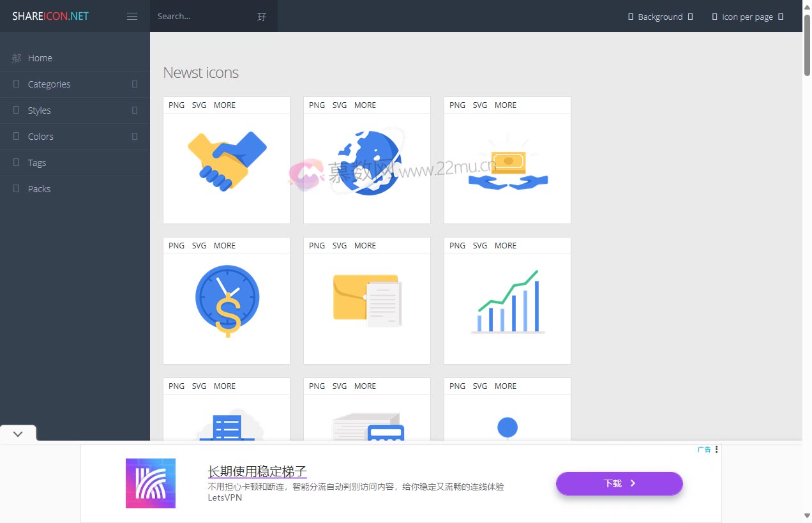Open the yellow folder with documents icon
This screenshot has height=523, width=812.
tap(367, 300)
